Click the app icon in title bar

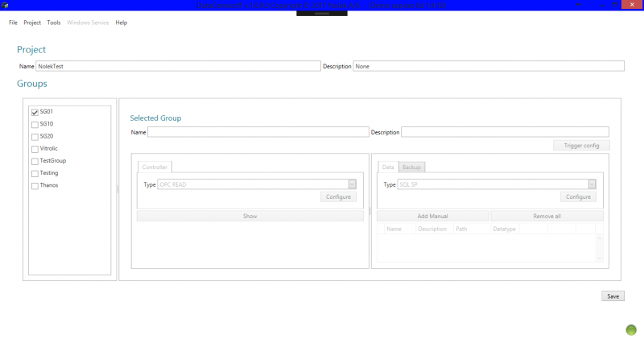pos(5,6)
